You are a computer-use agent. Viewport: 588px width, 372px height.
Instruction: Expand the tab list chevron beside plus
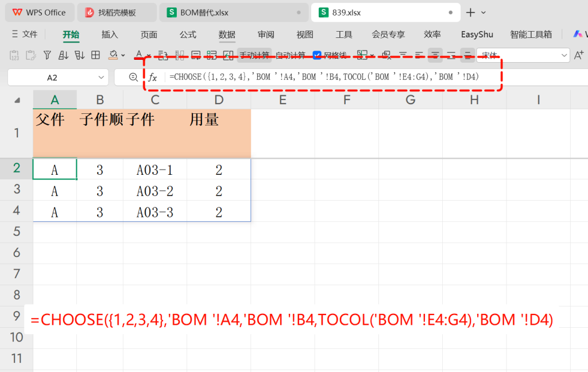[483, 13]
